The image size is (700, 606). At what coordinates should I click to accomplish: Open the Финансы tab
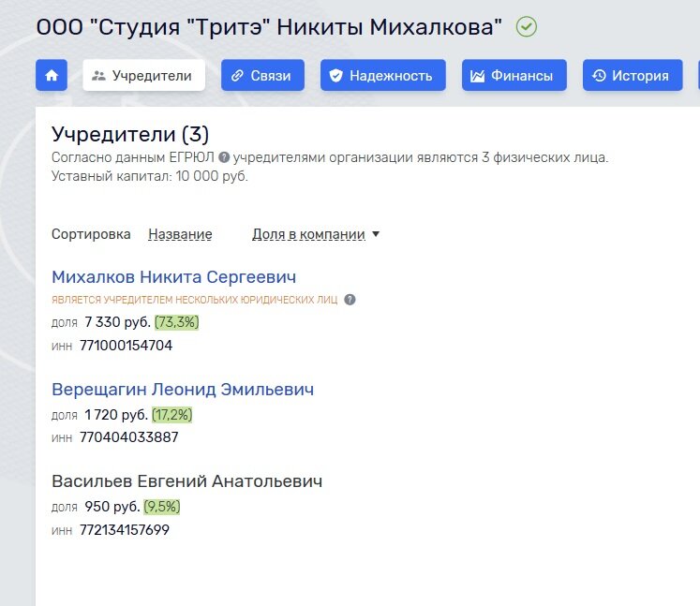514,75
